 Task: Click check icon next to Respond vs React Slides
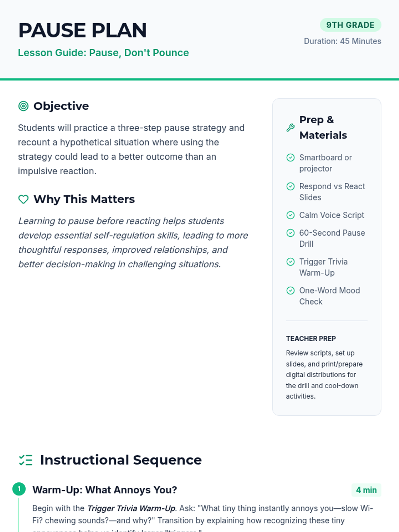[x=290, y=187]
